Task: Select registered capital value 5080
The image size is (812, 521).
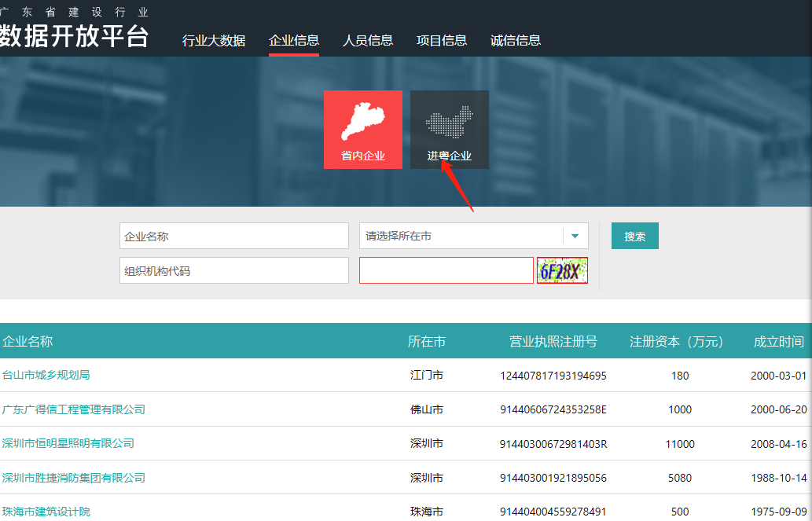Action: 680,478
